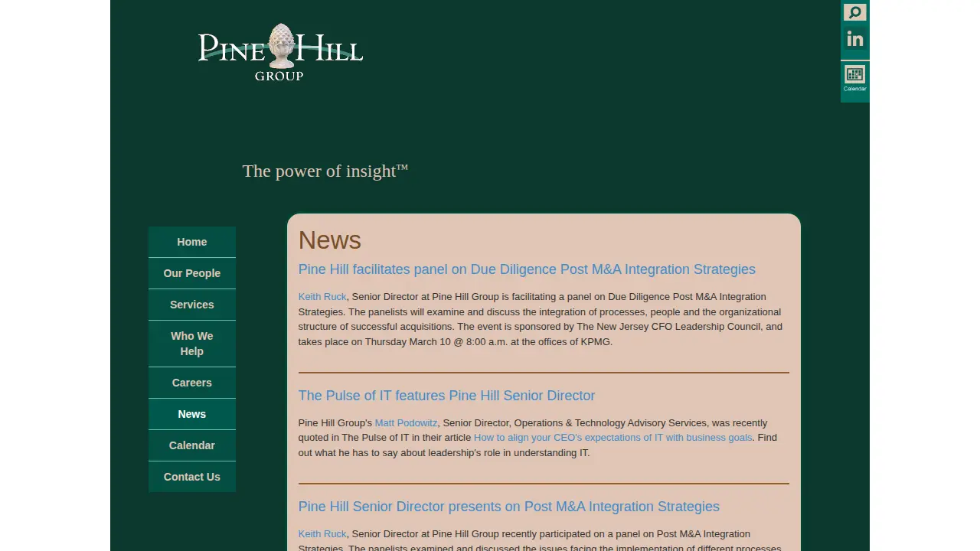Open Calendar from the left navigation menu

click(x=192, y=445)
